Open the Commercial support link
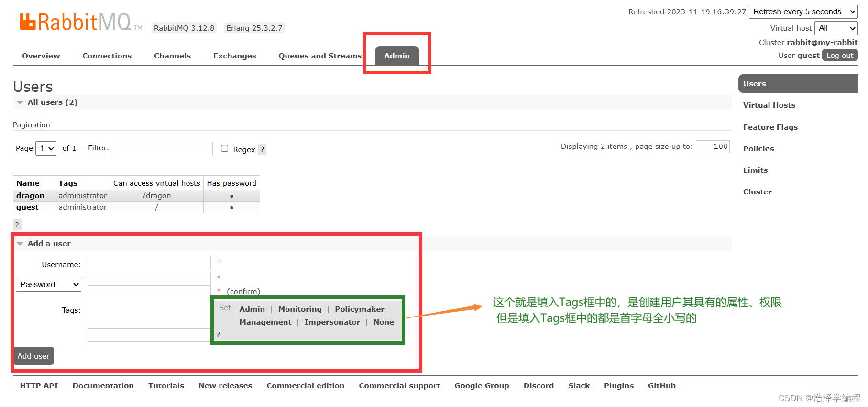Image resolution: width=868 pixels, height=407 pixels. pos(399,386)
